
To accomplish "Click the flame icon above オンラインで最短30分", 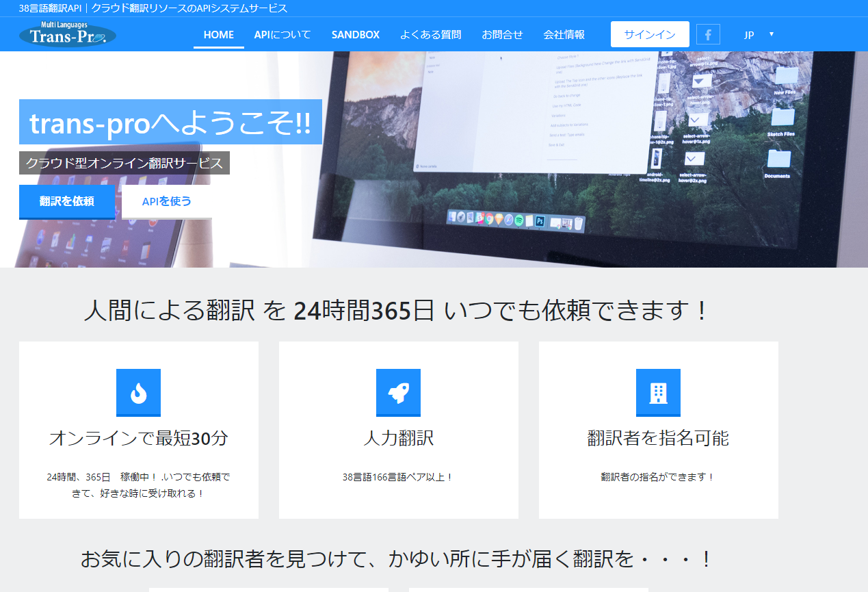I will coord(138,392).
